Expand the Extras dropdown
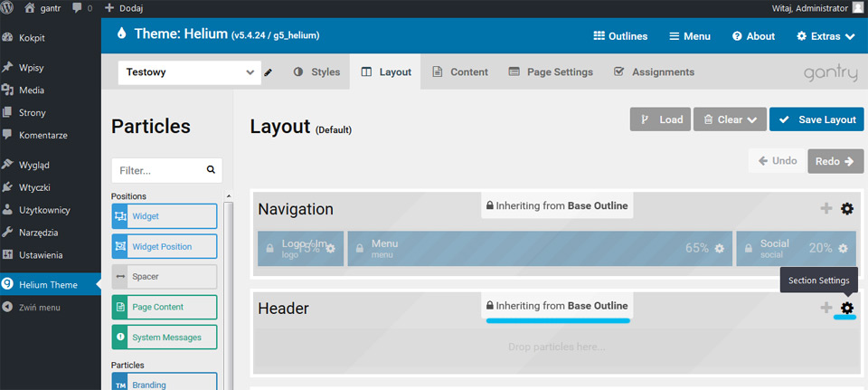 826,36
